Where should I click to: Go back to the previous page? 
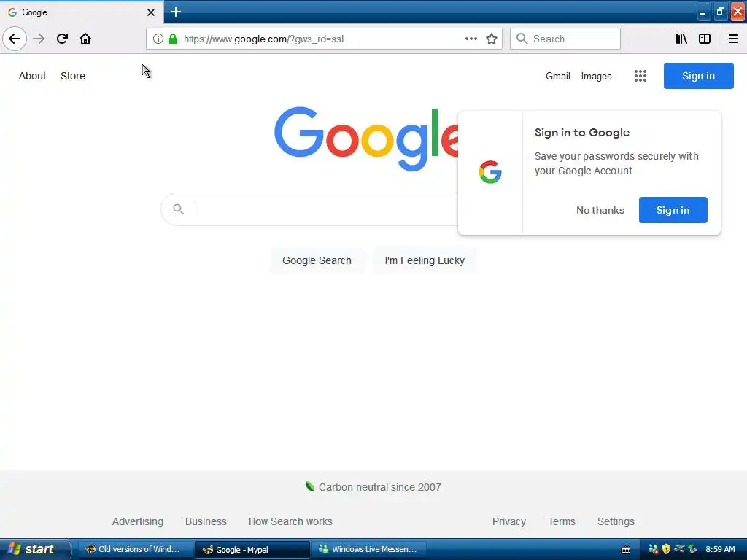coord(15,39)
